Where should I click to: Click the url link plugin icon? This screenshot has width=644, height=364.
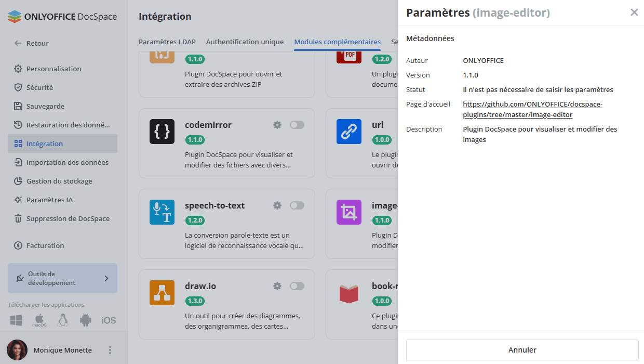(349, 132)
